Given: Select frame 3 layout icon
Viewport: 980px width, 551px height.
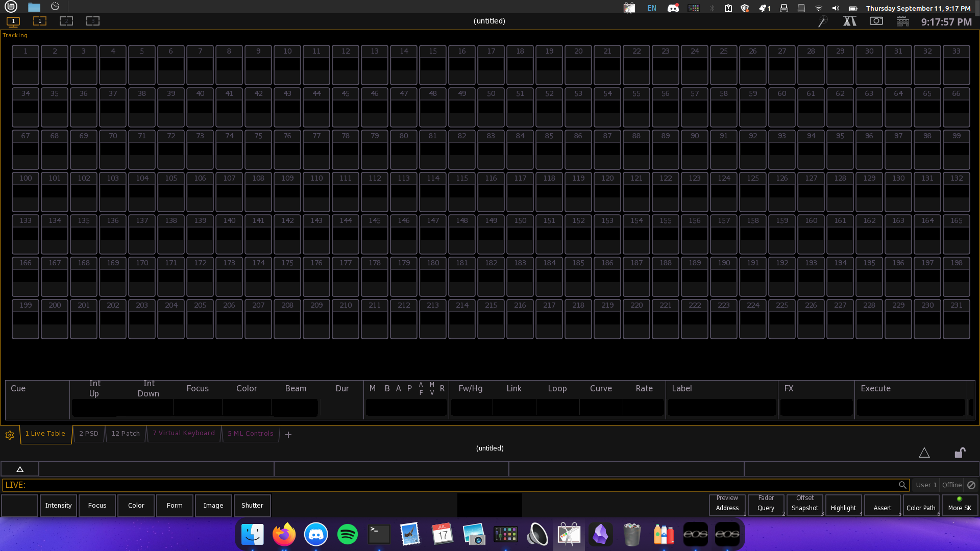Looking at the screenshot, I should [x=93, y=21].
